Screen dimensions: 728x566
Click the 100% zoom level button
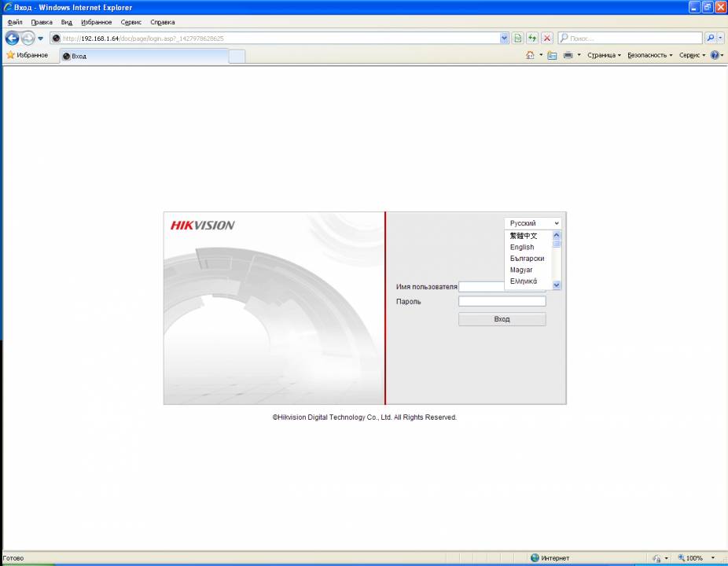point(690,557)
